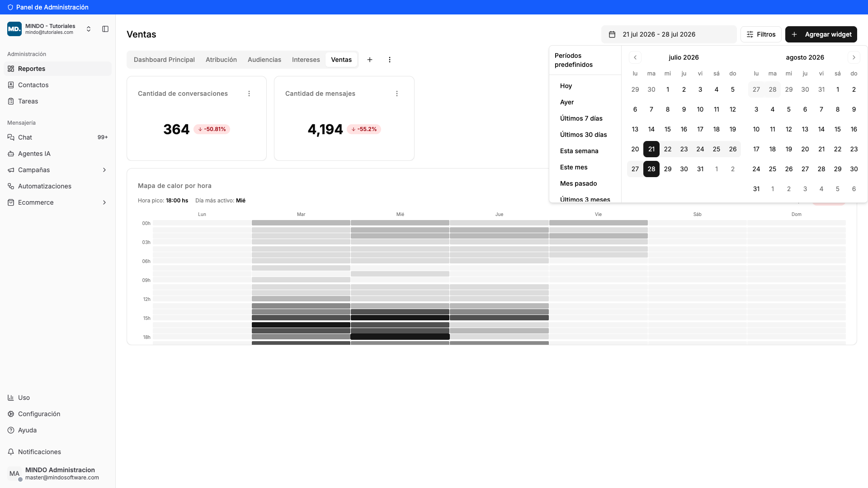Image resolution: width=868 pixels, height=488 pixels.
Task: Select August 20 in the calendar
Action: 805,149
